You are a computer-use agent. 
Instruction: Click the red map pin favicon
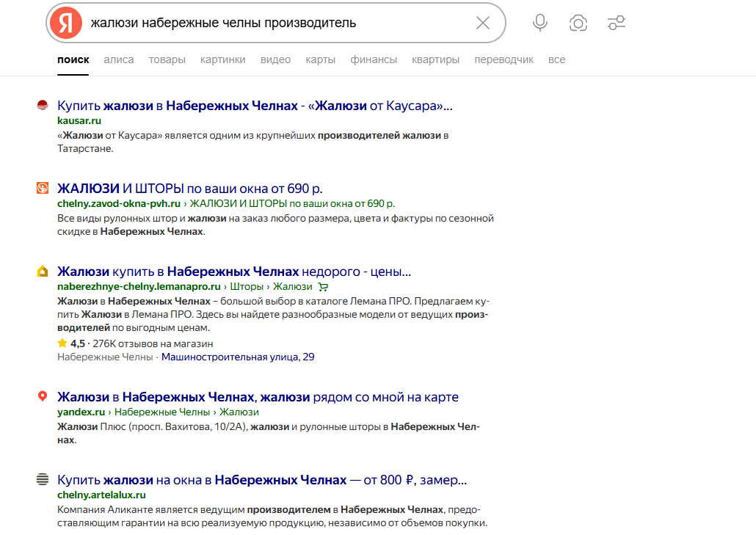43,396
